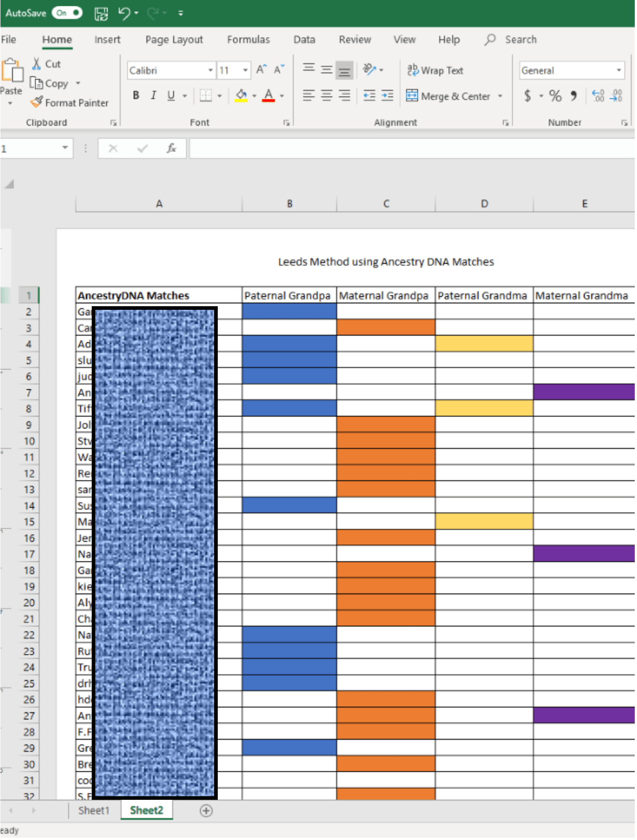Click the Merge & Center button

pyautogui.click(x=447, y=96)
